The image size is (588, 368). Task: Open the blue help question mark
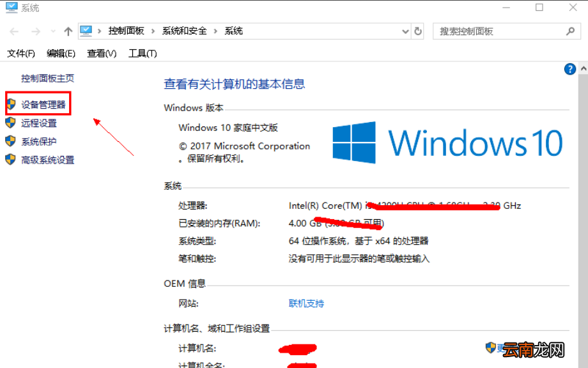pyautogui.click(x=569, y=69)
